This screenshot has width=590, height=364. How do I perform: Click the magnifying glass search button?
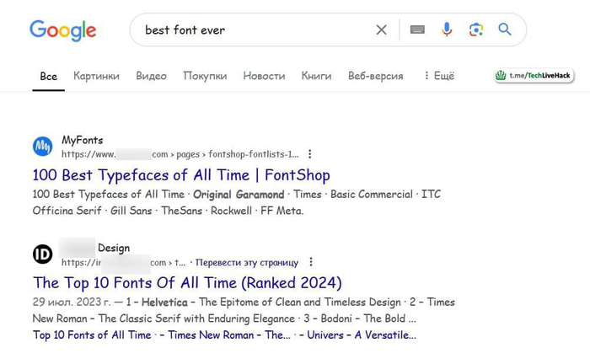click(505, 29)
